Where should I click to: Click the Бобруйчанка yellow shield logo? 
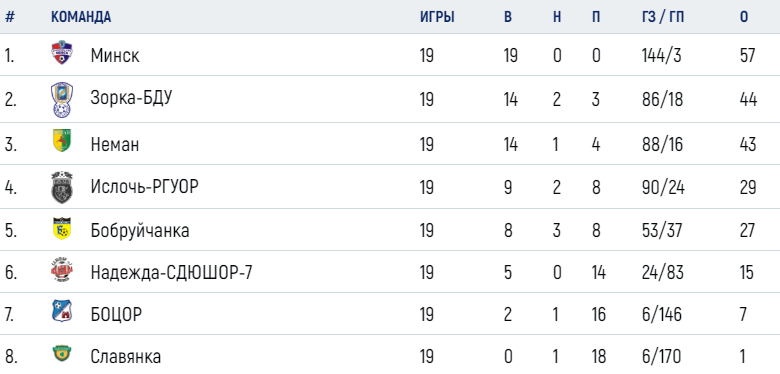pos(62,228)
